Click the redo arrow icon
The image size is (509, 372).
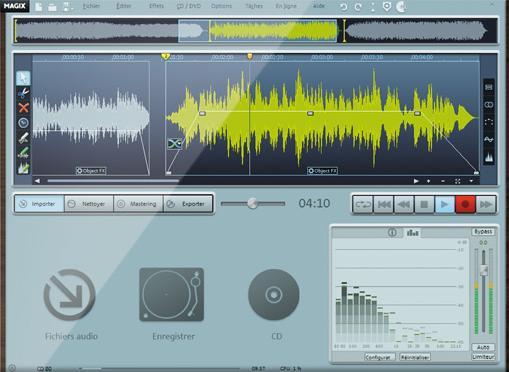(x=358, y=7)
